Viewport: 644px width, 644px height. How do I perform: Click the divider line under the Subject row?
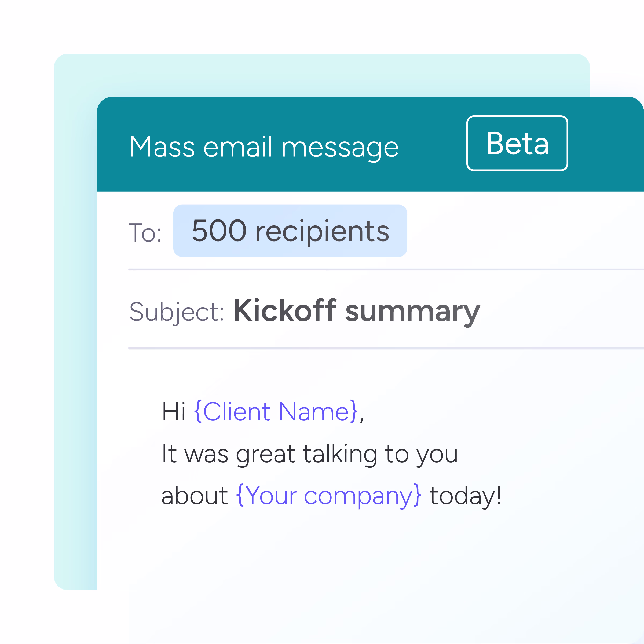[x=386, y=348]
